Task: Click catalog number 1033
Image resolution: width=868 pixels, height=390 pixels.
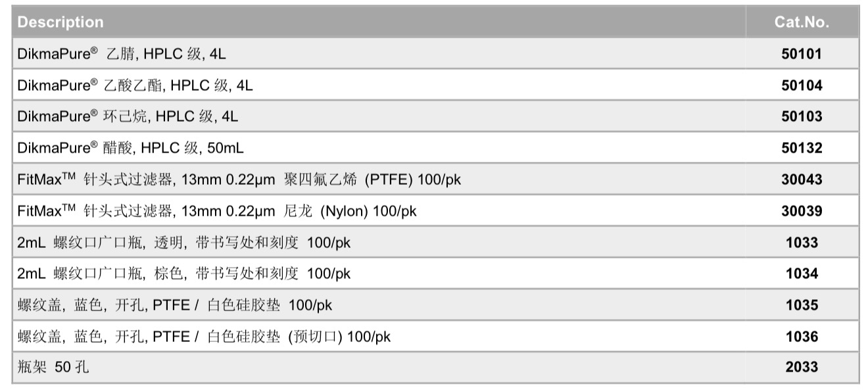Action: pyautogui.click(x=802, y=243)
